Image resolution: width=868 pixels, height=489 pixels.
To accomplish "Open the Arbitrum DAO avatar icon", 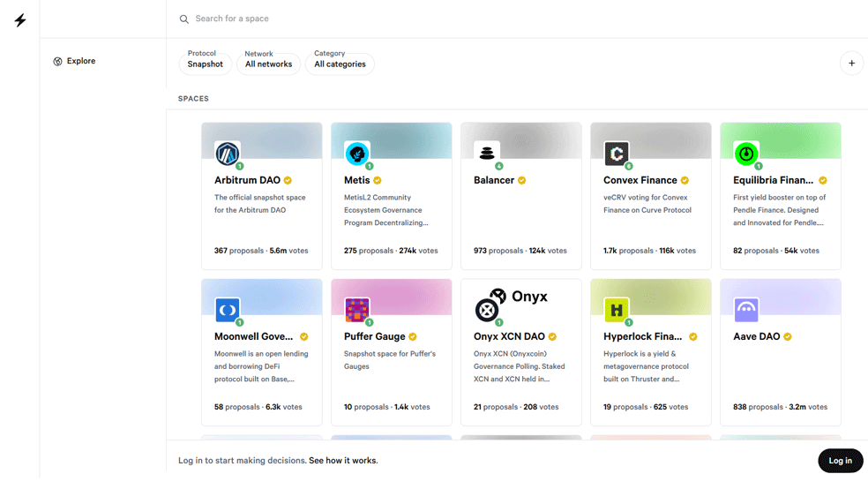I will (x=228, y=154).
